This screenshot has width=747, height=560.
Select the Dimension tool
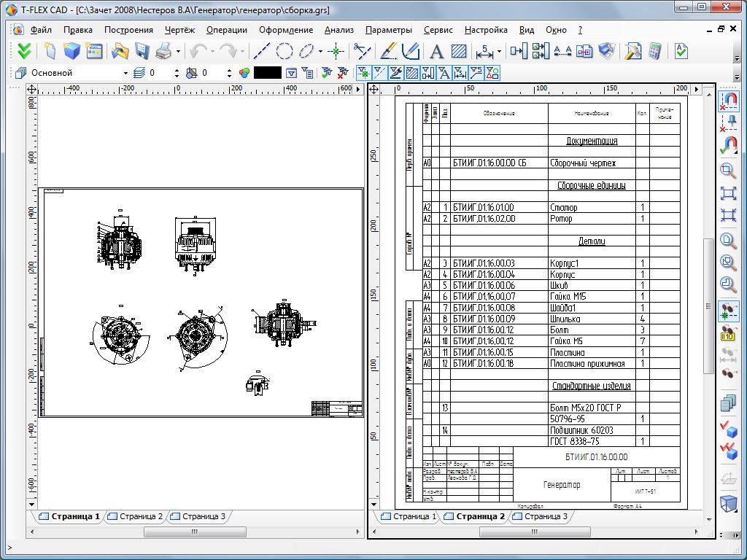point(484,51)
